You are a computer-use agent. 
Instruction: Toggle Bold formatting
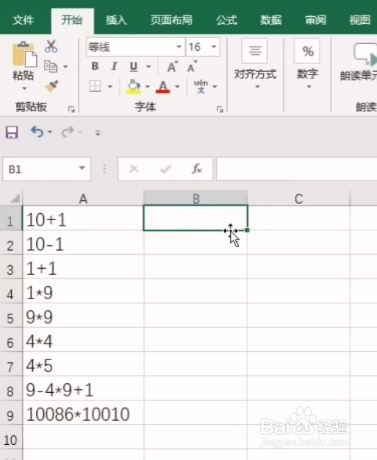(x=95, y=66)
